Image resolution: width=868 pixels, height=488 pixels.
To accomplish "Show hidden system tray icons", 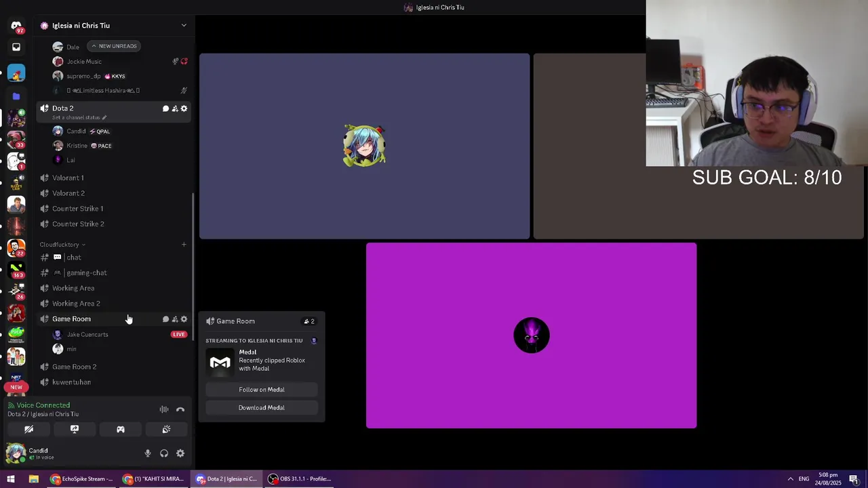I will 790,479.
